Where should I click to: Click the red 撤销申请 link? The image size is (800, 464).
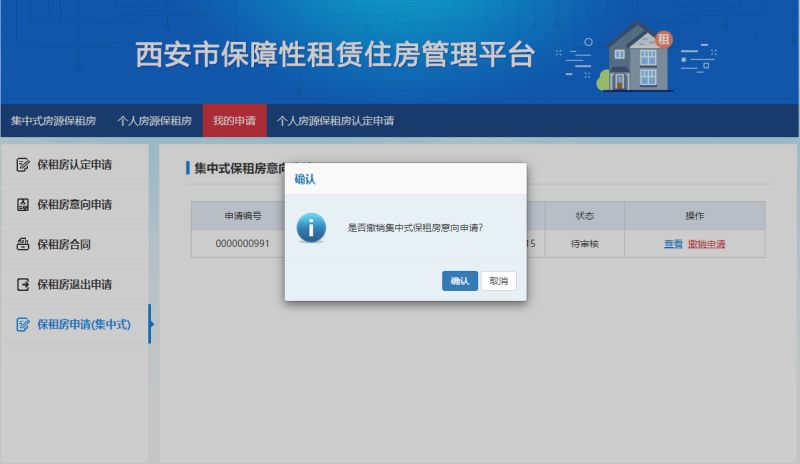tap(706, 244)
